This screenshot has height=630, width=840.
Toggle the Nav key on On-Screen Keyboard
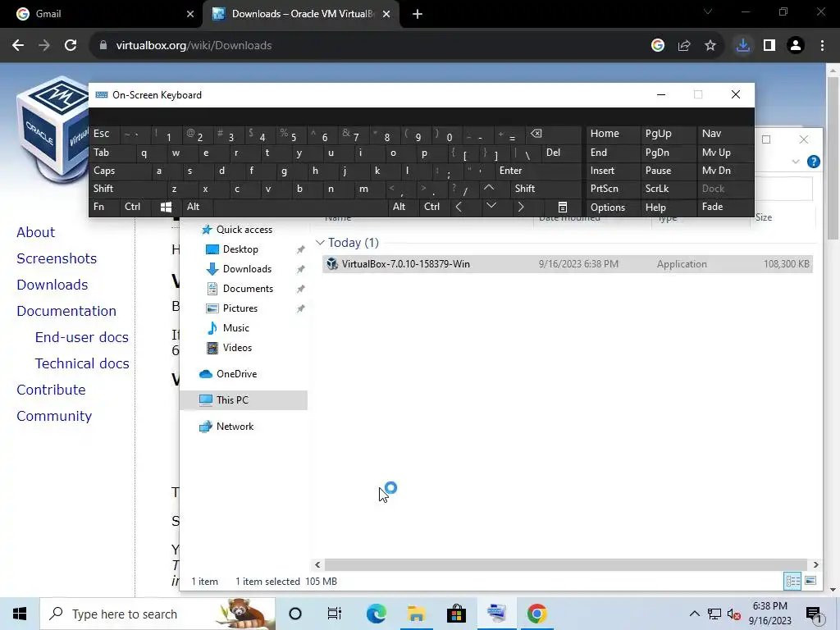click(725, 134)
